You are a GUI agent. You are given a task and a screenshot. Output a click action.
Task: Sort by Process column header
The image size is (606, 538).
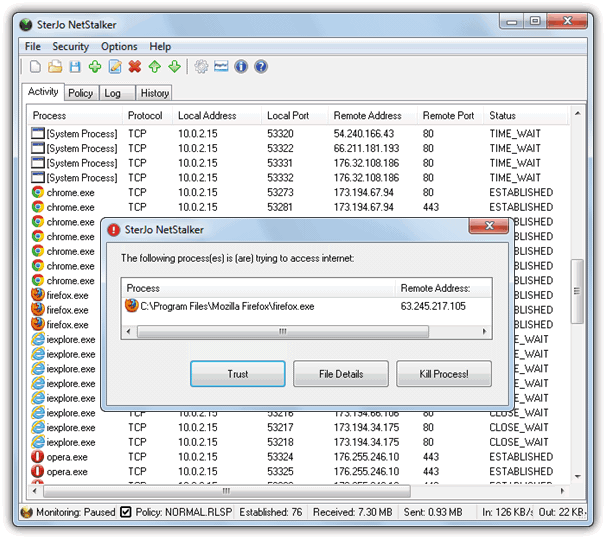pyautogui.click(x=75, y=116)
